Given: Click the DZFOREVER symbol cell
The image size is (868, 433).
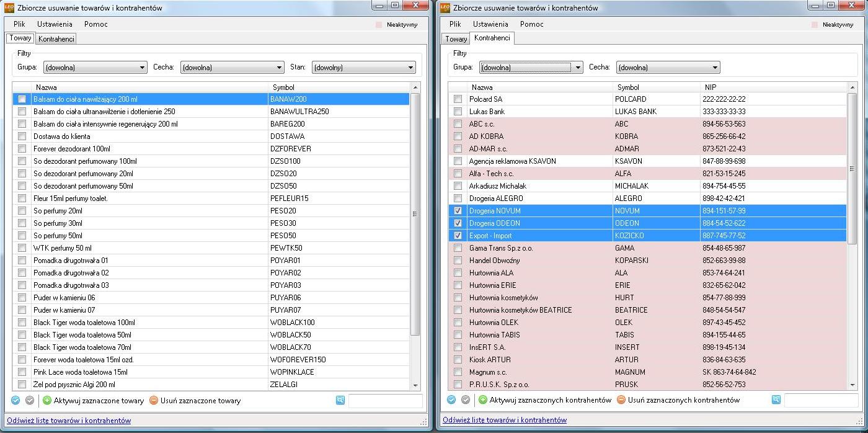Looking at the screenshot, I should [339, 149].
